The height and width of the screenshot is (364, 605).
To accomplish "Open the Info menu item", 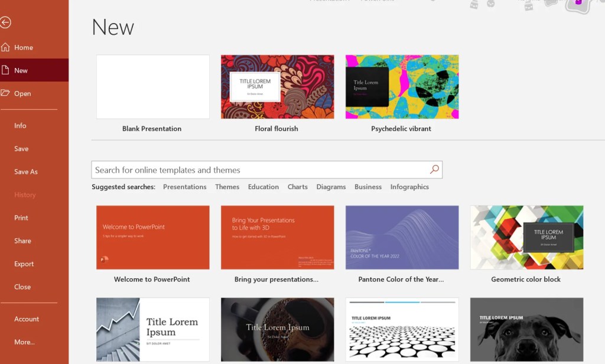I will (x=21, y=125).
